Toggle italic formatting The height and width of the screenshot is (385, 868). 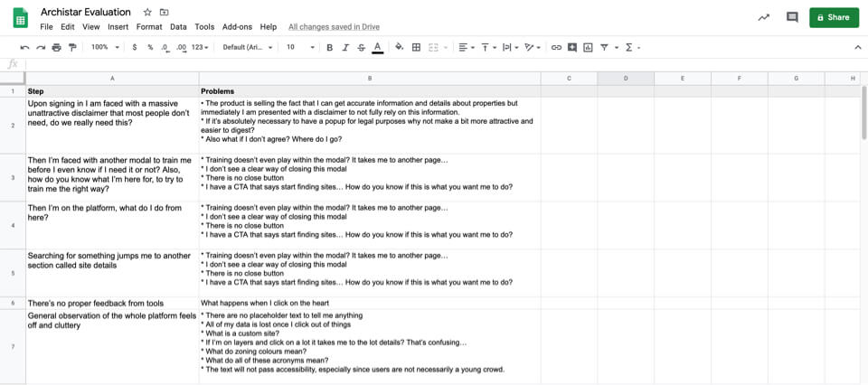coord(345,47)
